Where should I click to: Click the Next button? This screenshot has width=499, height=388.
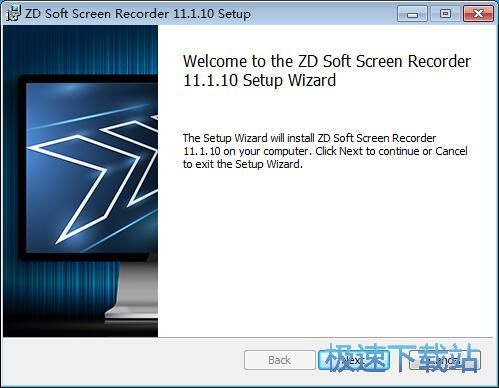tap(354, 360)
